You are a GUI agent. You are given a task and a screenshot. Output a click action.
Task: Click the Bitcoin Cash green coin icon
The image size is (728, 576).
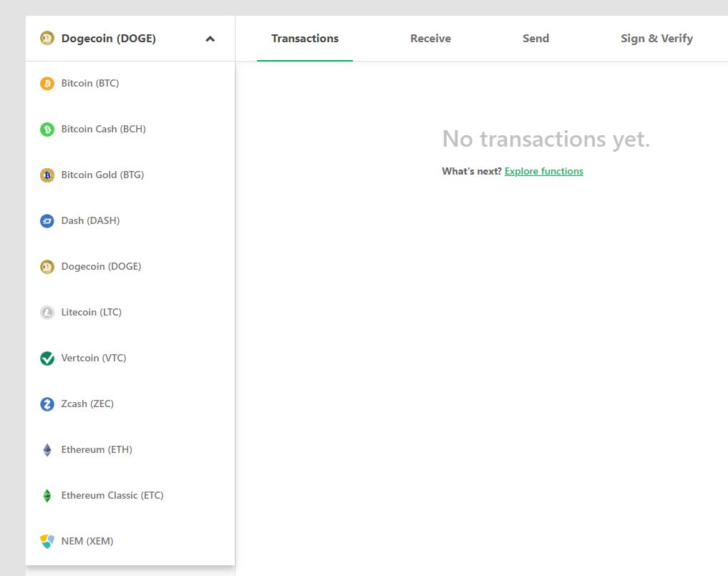tap(47, 130)
